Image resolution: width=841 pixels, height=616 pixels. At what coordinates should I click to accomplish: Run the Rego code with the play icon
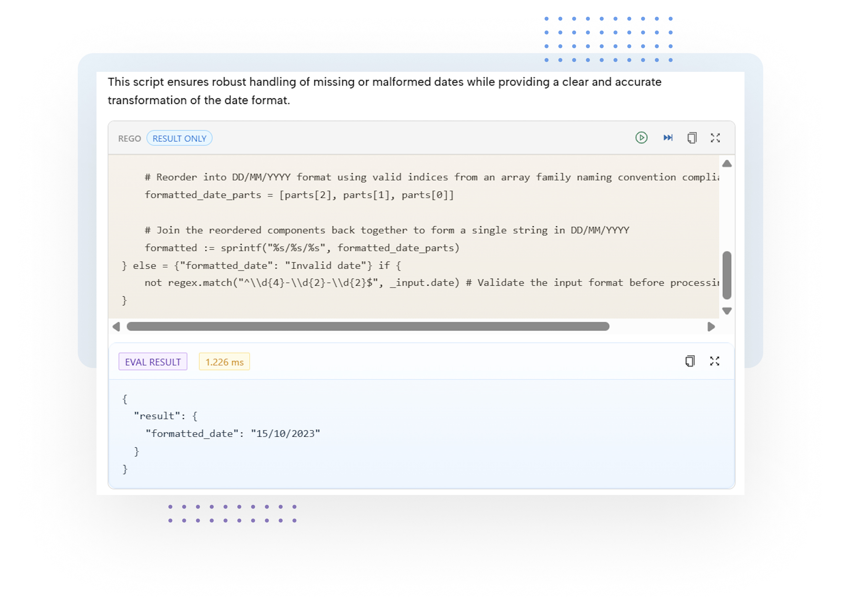[641, 137]
